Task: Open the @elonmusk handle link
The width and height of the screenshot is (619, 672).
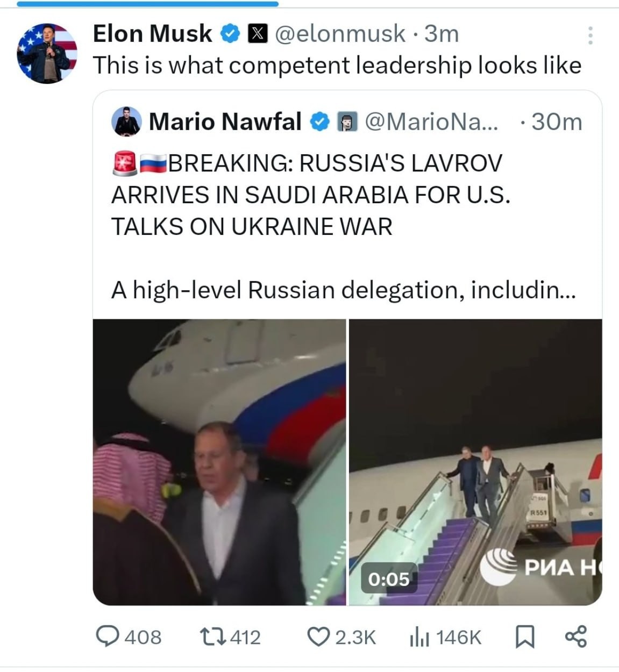Action: point(340,34)
